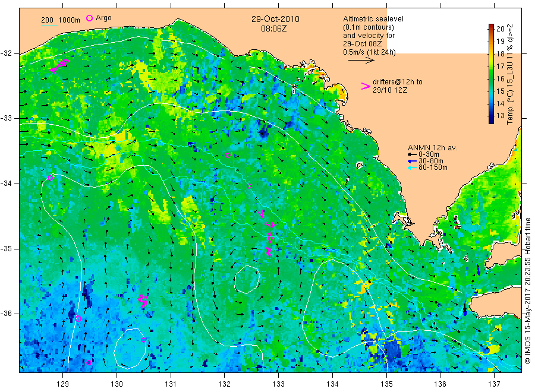Select the Argo float marker near 36.8°S 129.5°E
This screenshot has height=392, width=535.
pyautogui.click(x=89, y=362)
